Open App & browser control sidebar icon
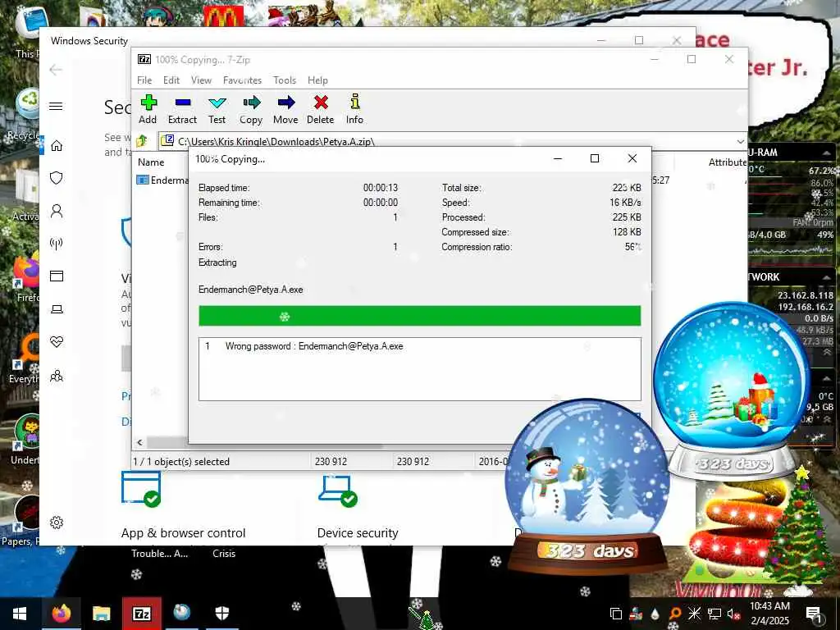 click(x=57, y=276)
